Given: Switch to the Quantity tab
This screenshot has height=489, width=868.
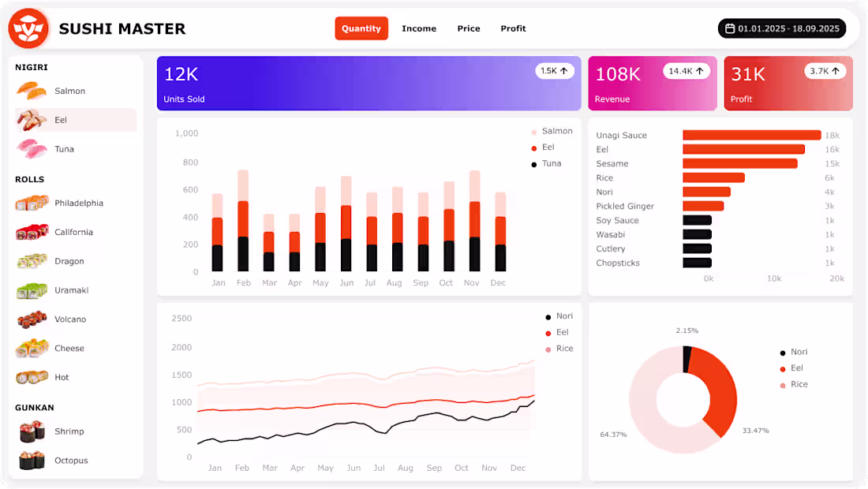Looking at the screenshot, I should [x=361, y=28].
